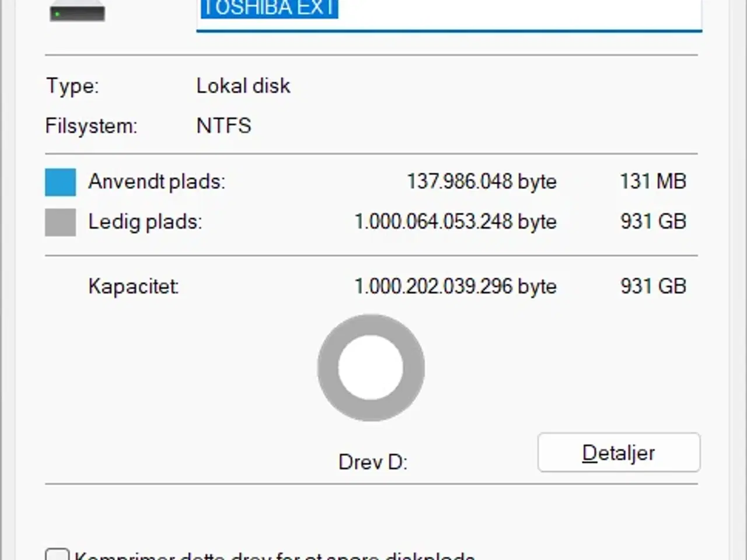747x560 pixels.
Task: Click the drive icon beside the name field
Action: pos(77,10)
